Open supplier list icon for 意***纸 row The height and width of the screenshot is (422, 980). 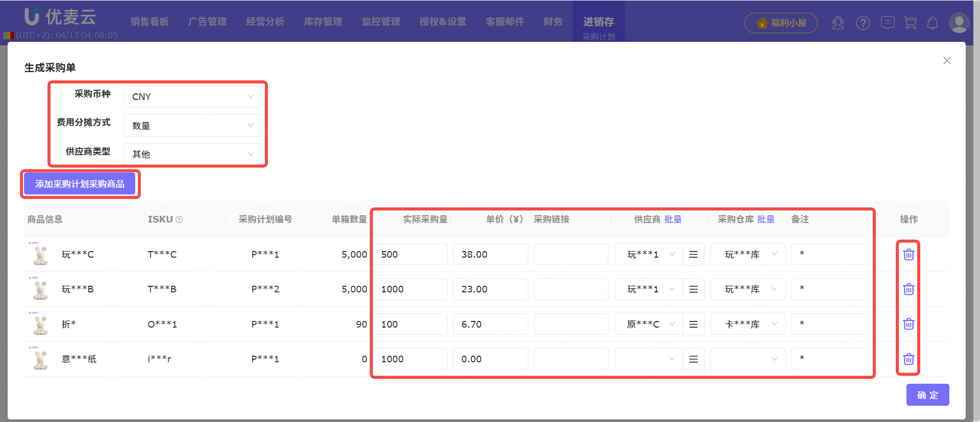click(693, 359)
